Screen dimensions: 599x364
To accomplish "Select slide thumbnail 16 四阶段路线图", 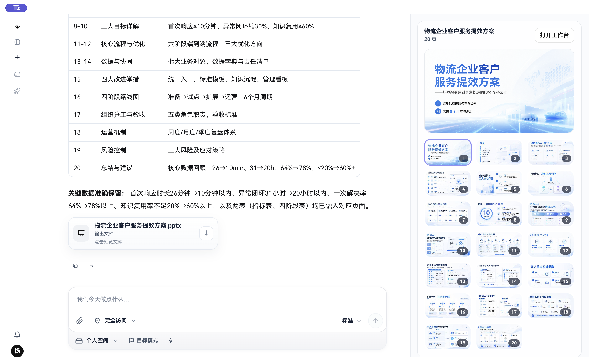I will click(x=448, y=306).
